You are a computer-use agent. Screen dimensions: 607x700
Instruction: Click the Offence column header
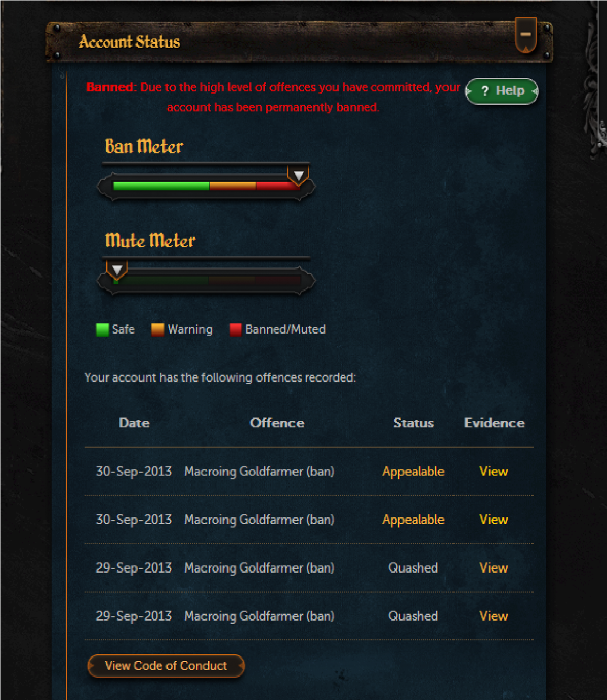(277, 423)
